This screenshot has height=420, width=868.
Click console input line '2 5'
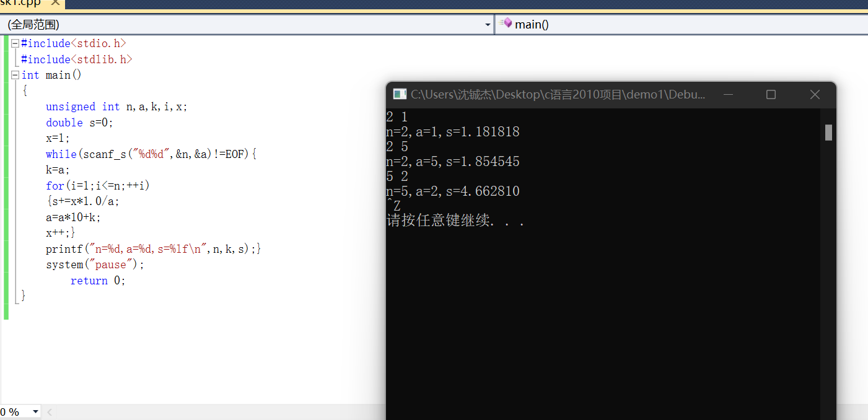(397, 147)
